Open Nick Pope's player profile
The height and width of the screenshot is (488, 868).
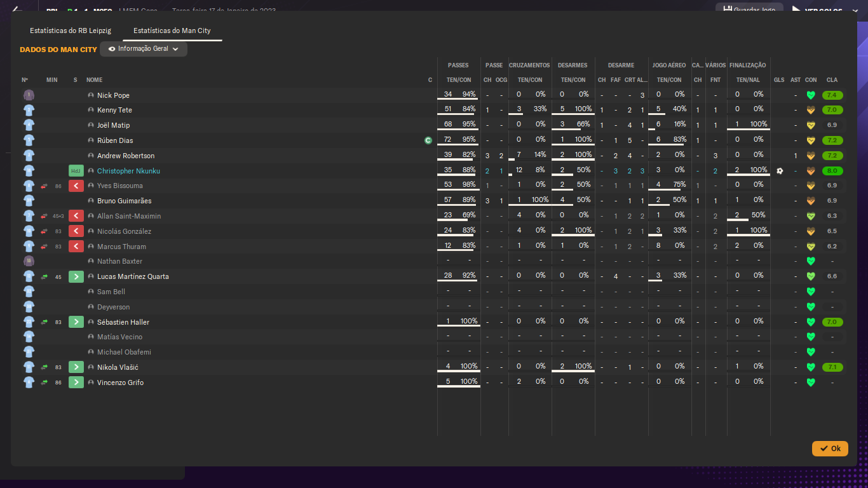point(113,95)
